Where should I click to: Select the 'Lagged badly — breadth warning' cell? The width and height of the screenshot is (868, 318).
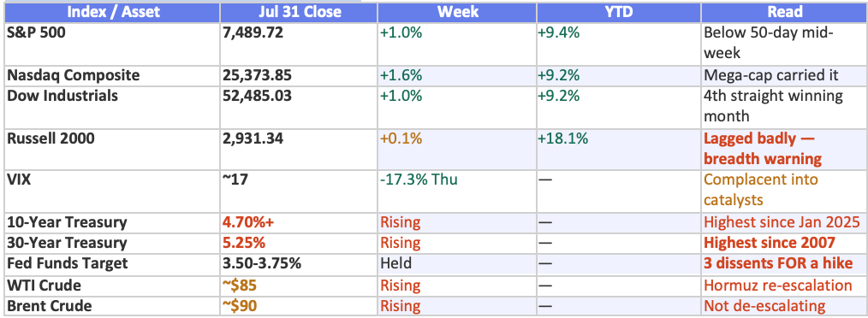784,150
